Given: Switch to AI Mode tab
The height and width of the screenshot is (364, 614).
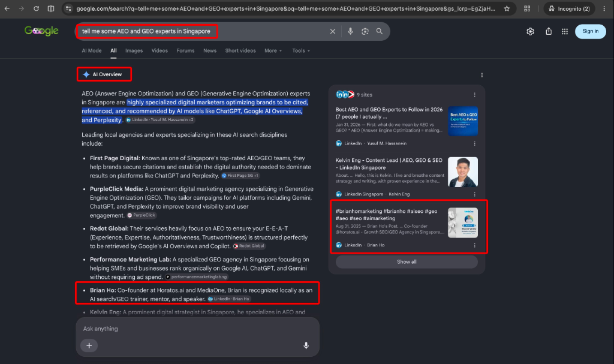Looking at the screenshot, I should point(92,50).
